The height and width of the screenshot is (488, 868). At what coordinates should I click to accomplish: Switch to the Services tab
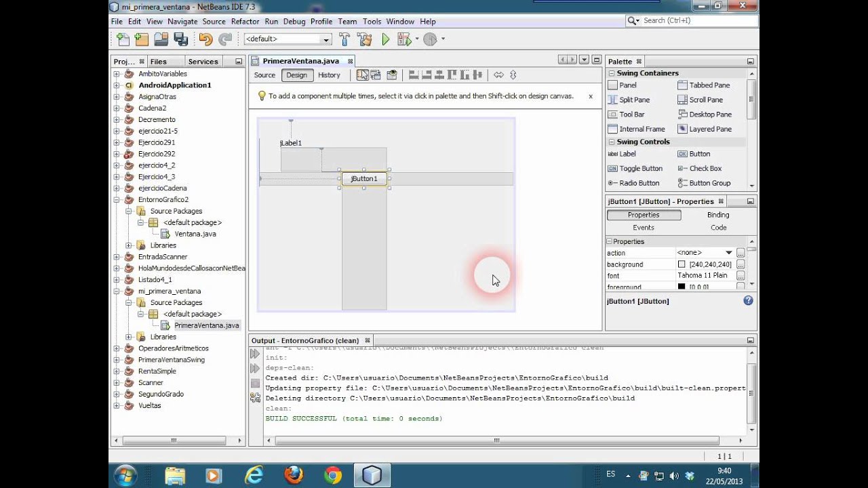203,62
